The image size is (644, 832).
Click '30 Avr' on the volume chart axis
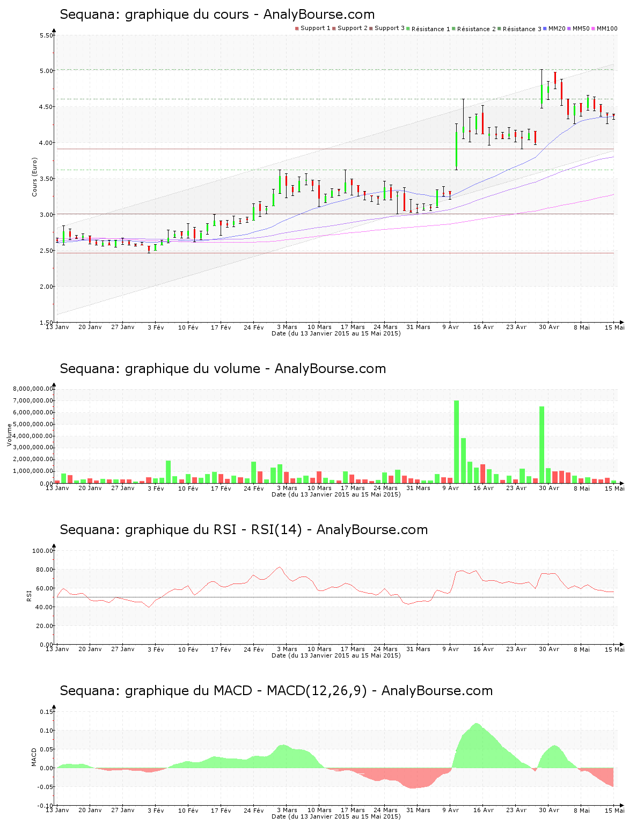point(549,488)
